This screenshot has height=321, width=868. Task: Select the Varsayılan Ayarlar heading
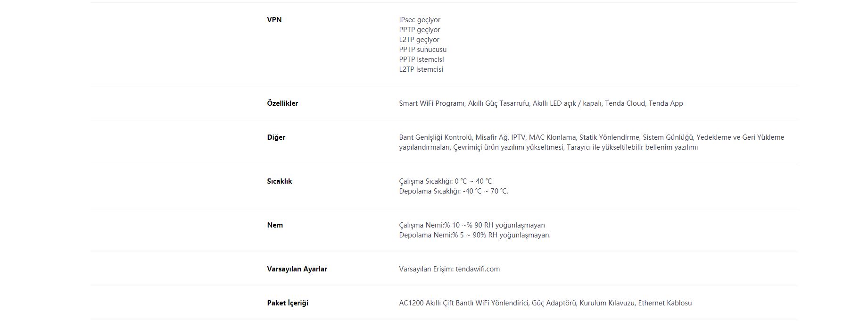[x=297, y=269]
